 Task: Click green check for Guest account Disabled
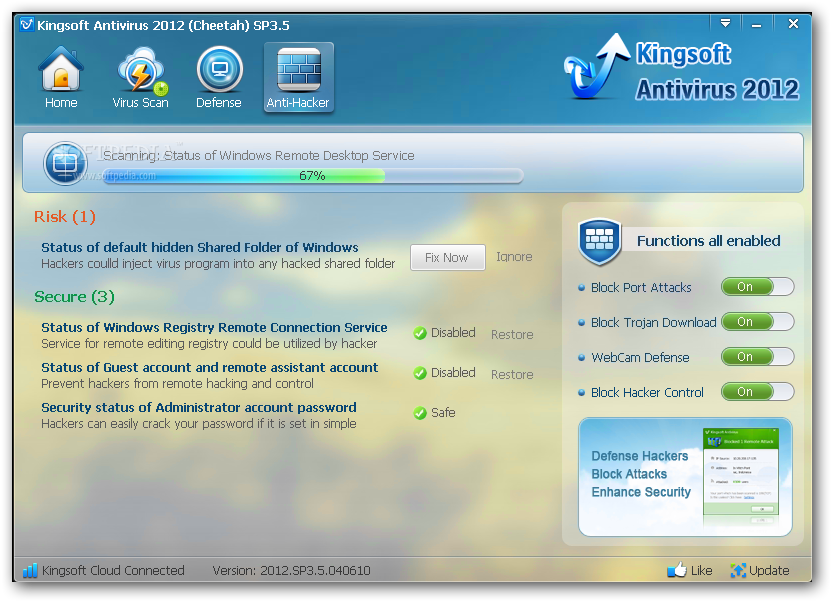click(x=420, y=373)
